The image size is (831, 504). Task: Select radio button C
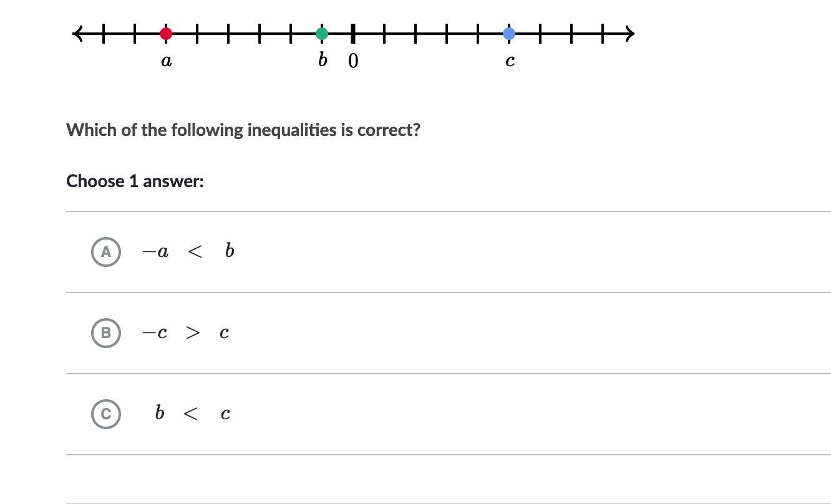[x=106, y=414]
